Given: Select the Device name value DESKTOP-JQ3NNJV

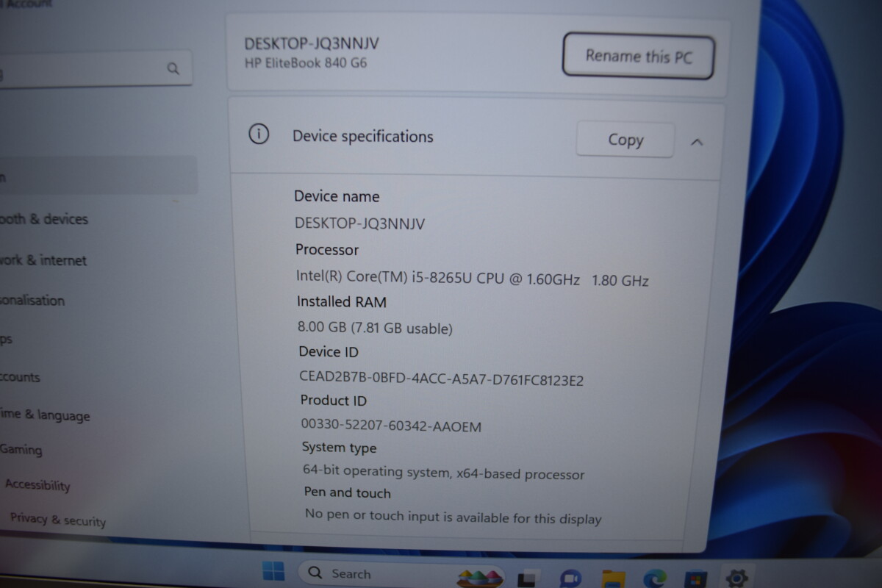Looking at the screenshot, I should pyautogui.click(x=359, y=223).
